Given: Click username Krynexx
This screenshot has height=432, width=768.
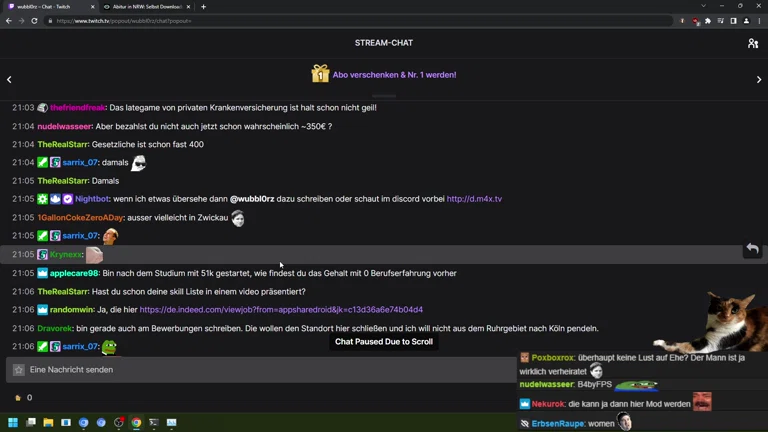Looking at the screenshot, I should 66,254.
